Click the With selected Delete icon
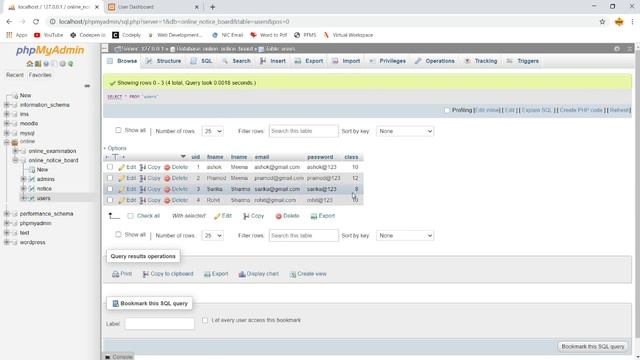640x360 pixels. [x=278, y=216]
